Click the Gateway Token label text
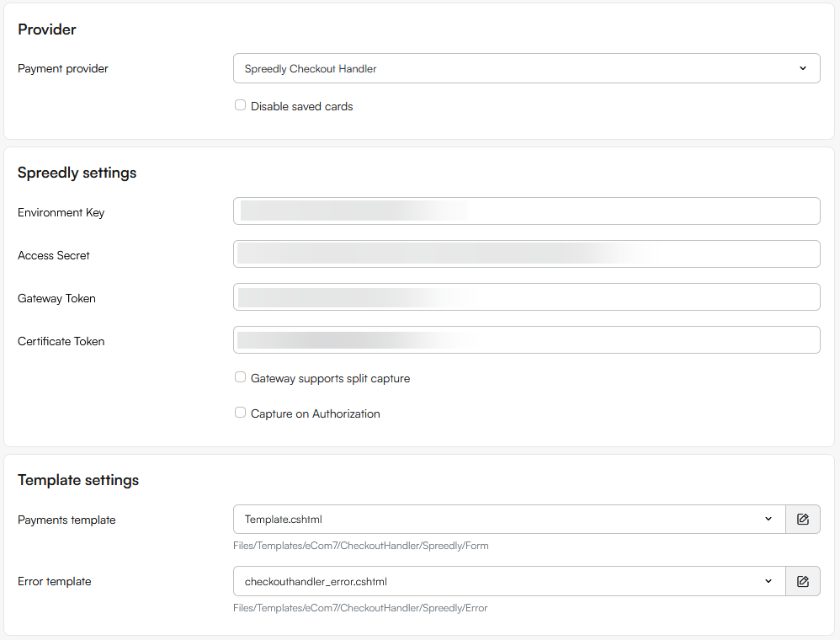Screen dimensions: 840x640 tap(56, 299)
